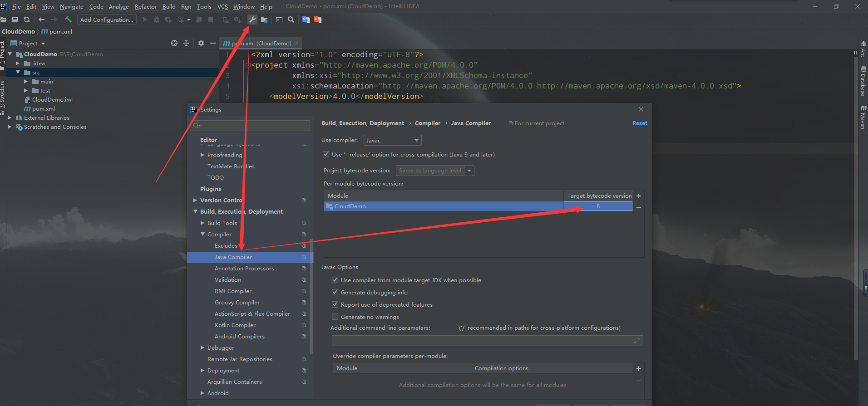Select Excludes under Compiler
The width and height of the screenshot is (868, 406).
(x=226, y=245)
